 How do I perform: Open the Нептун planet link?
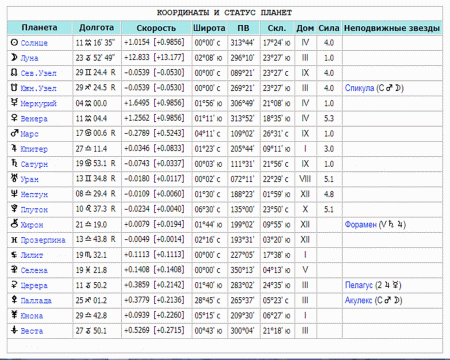click(34, 195)
